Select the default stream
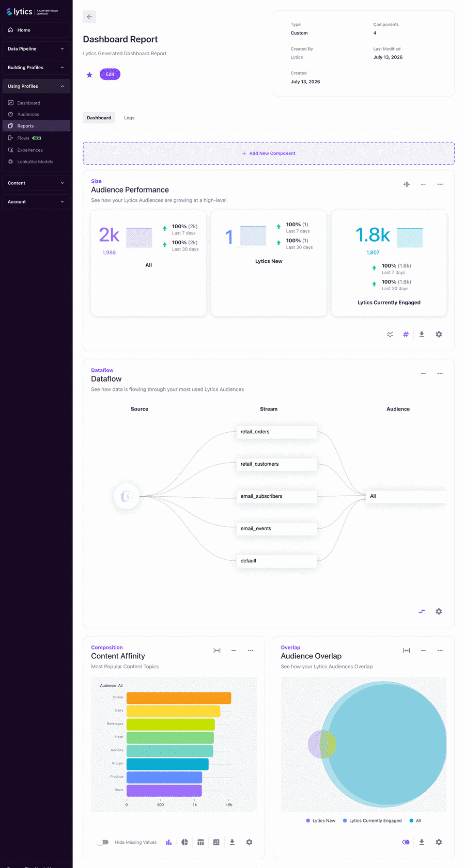This screenshot has height=868, width=465. [276, 561]
